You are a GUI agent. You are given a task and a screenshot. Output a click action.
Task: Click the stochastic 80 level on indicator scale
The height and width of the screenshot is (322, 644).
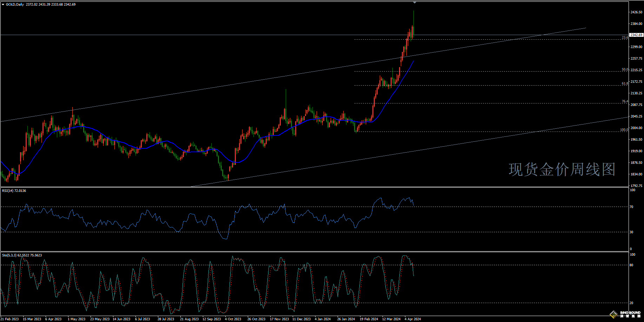coord(631,265)
